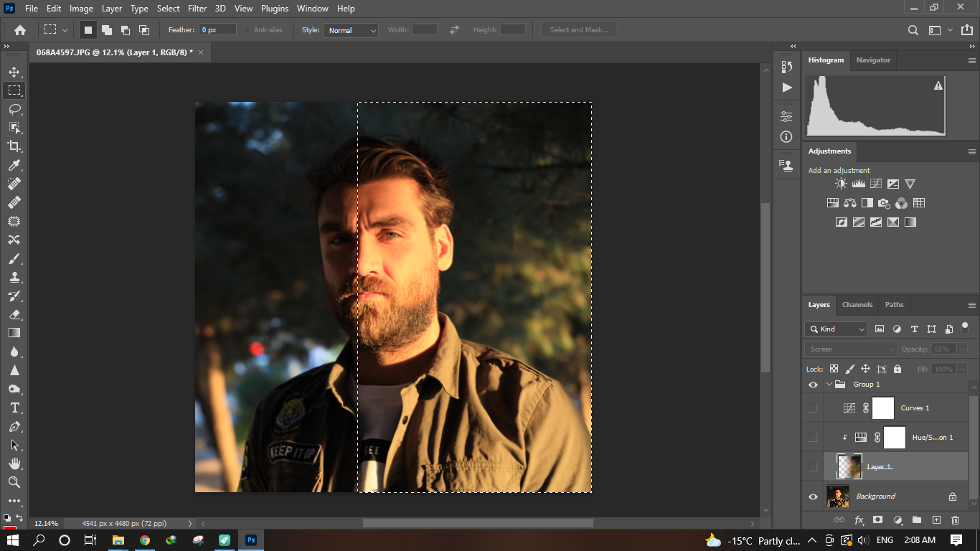The height and width of the screenshot is (551, 980).
Task: Select the Move tool
Action: 14,72
